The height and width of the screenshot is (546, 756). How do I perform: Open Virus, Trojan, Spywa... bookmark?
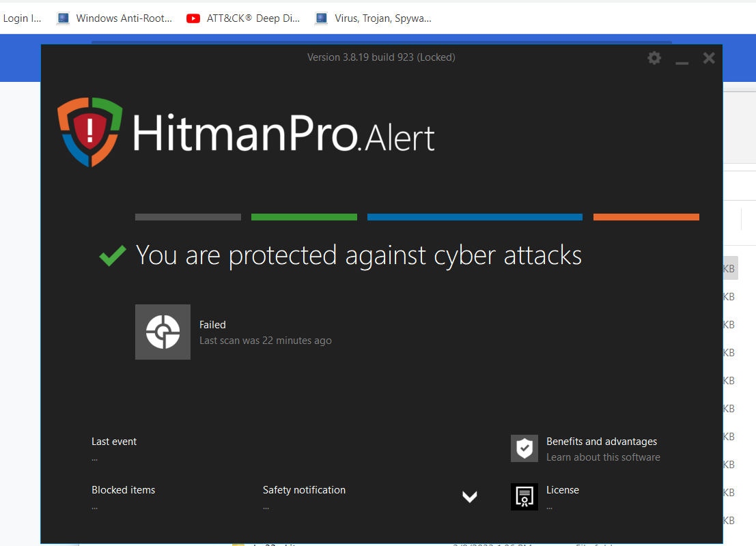tap(373, 18)
